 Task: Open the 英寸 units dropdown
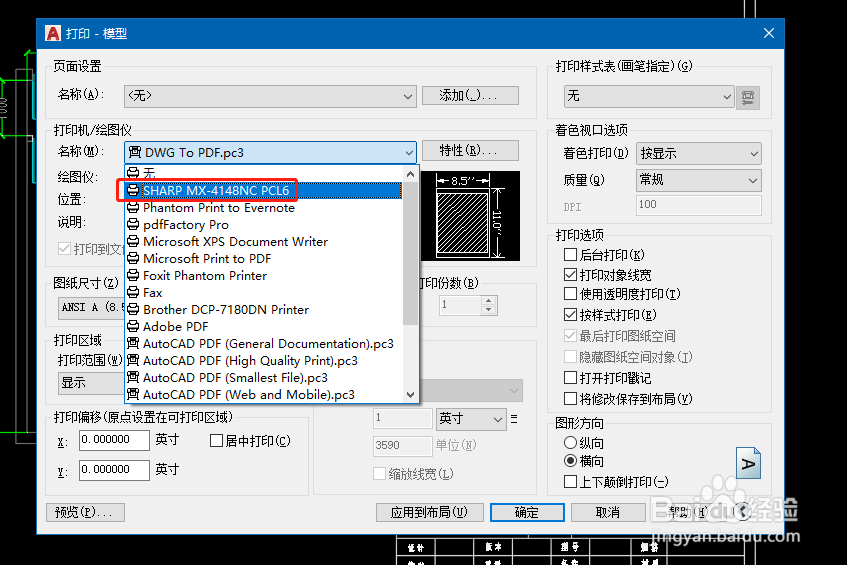470,419
